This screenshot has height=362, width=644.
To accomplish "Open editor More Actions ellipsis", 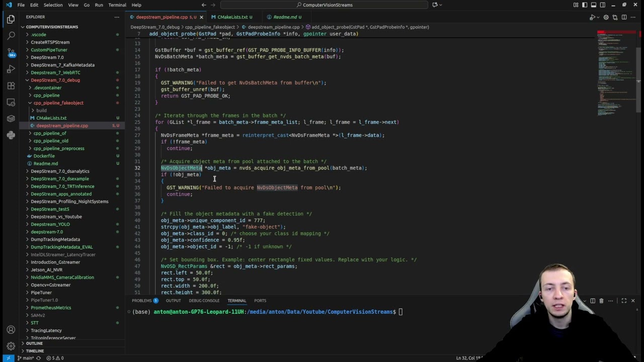I will pyautogui.click(x=633, y=17).
